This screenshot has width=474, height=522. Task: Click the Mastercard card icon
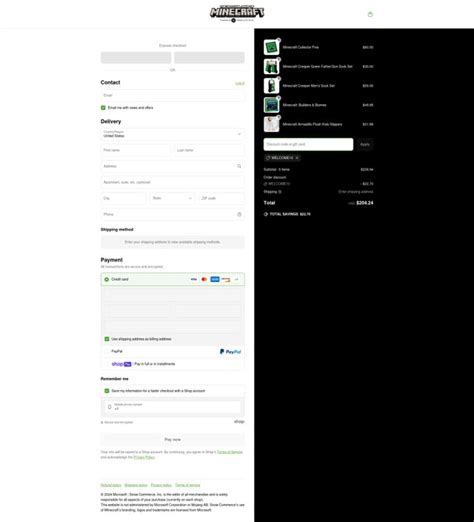coord(204,279)
